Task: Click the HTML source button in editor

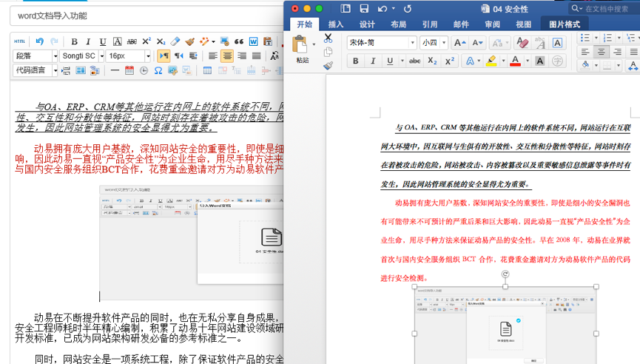Action: click(20, 41)
